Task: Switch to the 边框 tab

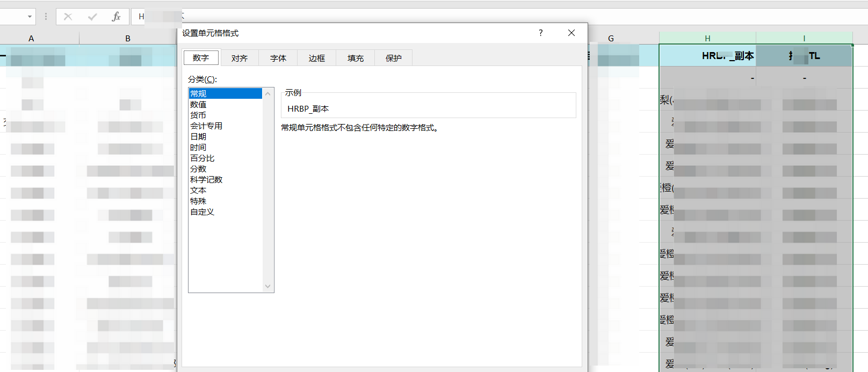Action: click(x=317, y=58)
